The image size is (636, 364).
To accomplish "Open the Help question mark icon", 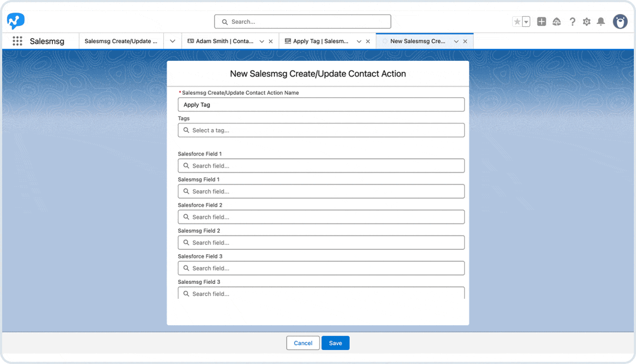I will (572, 22).
